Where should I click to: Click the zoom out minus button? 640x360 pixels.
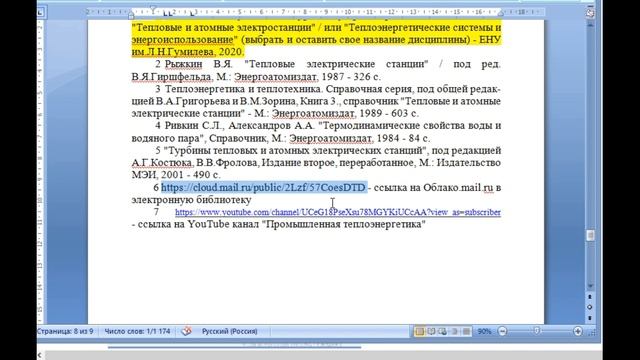pyautogui.click(x=503, y=331)
